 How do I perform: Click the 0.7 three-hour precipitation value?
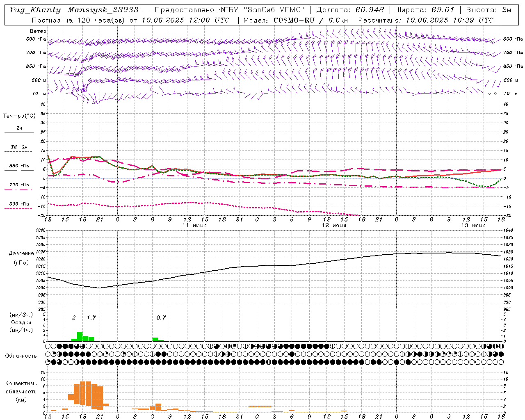point(161,317)
